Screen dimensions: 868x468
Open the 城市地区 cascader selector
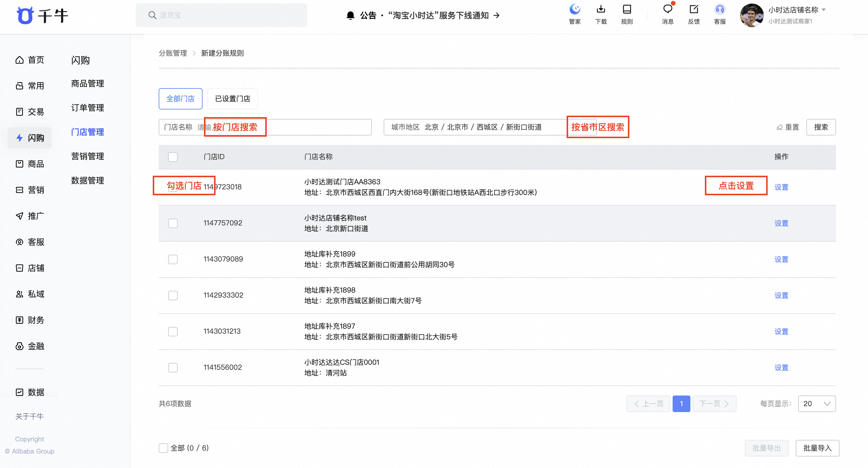click(478, 127)
